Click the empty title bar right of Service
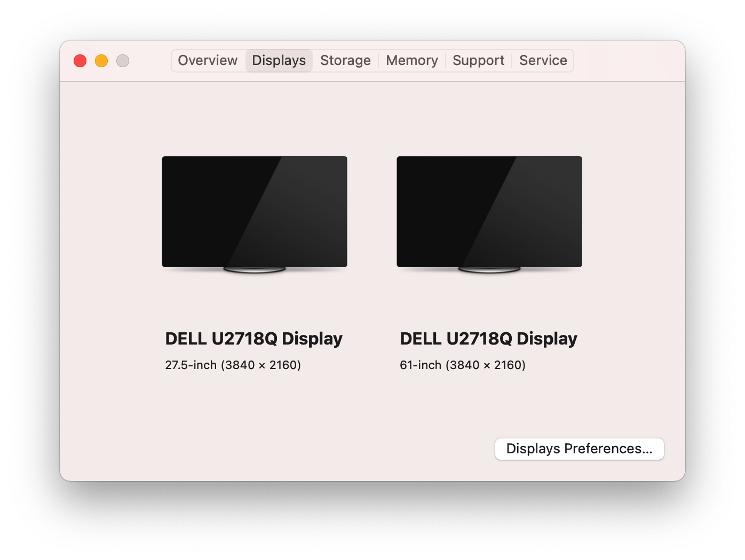 (629, 61)
